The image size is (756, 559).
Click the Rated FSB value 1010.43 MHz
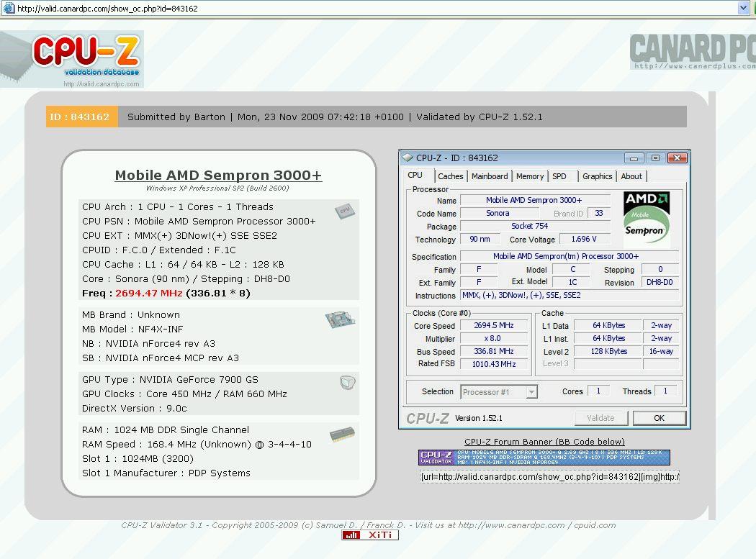point(494,364)
